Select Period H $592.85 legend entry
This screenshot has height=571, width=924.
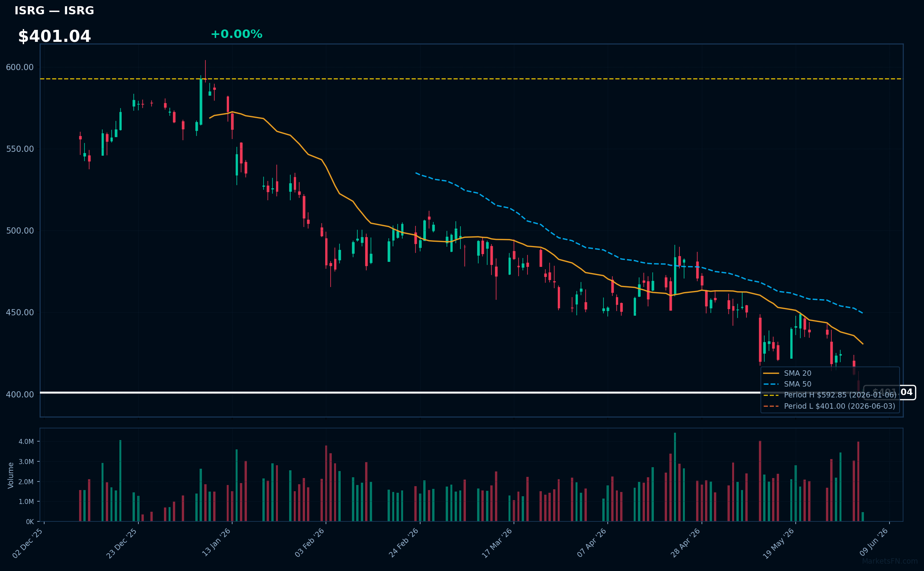coord(830,395)
